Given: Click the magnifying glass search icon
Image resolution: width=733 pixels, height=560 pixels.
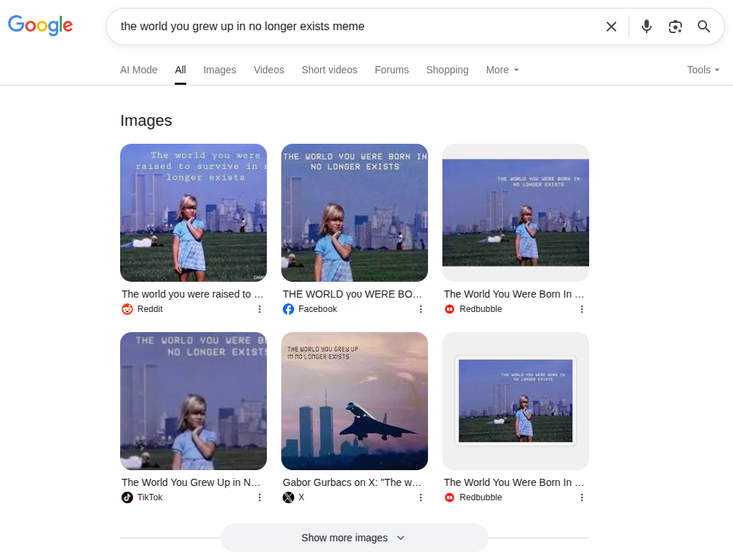Looking at the screenshot, I should [704, 27].
